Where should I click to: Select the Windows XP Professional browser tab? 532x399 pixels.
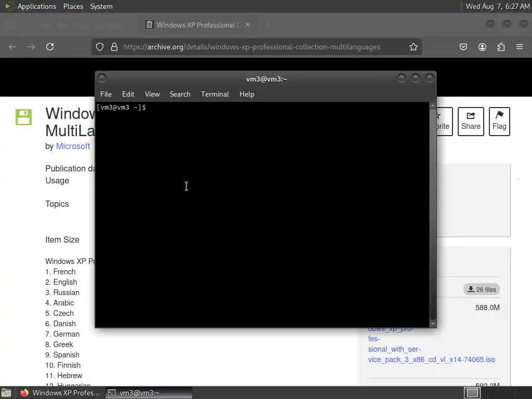click(x=198, y=25)
